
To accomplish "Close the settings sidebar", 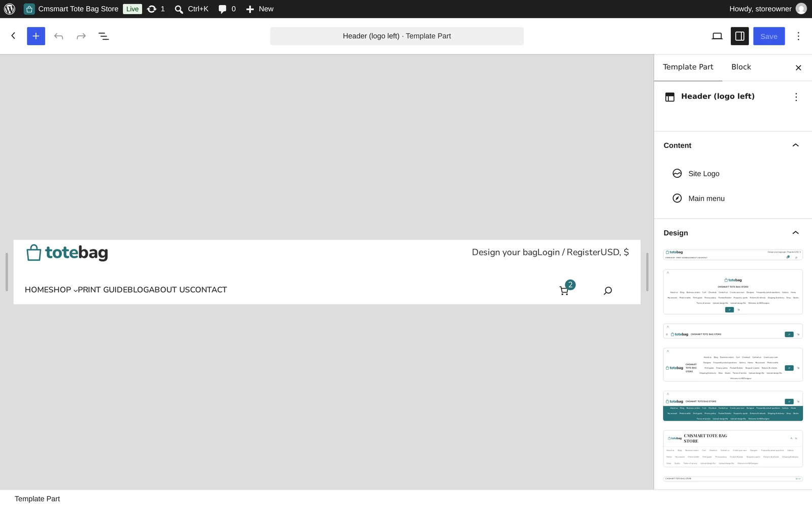I will (798, 68).
